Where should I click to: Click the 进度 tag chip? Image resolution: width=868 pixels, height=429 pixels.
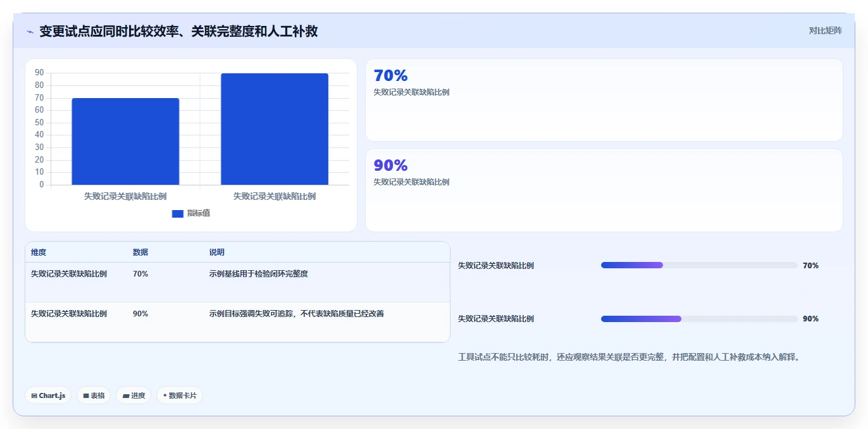[133, 395]
